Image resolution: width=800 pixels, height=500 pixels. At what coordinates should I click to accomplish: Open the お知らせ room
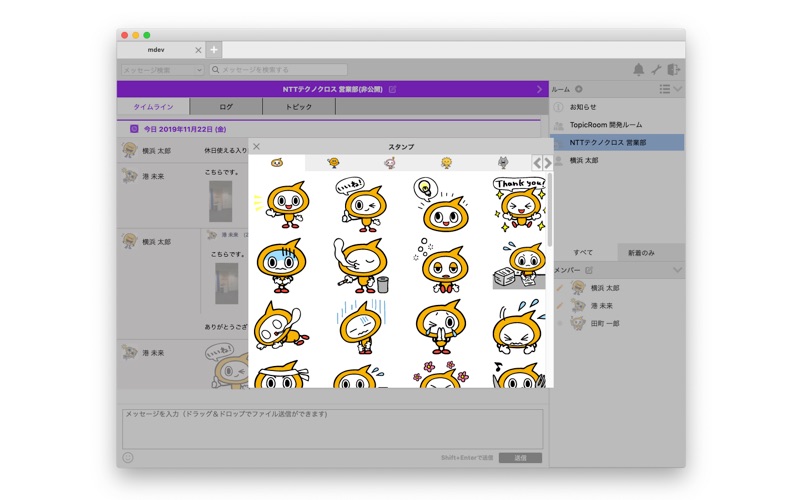pyautogui.click(x=617, y=107)
